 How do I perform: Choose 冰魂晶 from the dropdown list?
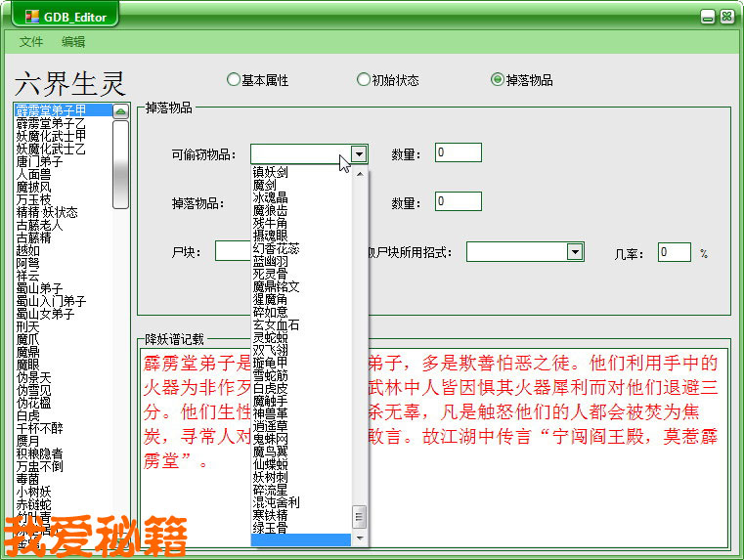pyautogui.click(x=270, y=197)
